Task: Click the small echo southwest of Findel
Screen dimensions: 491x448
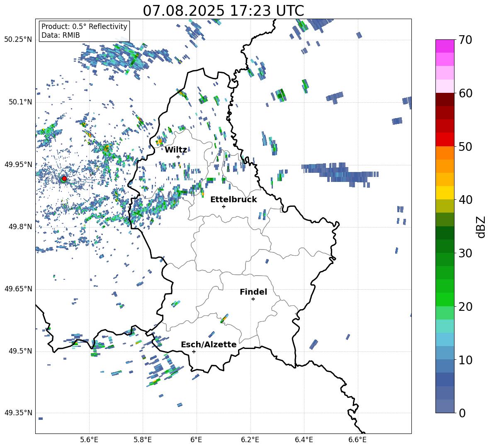Action: pos(224,318)
